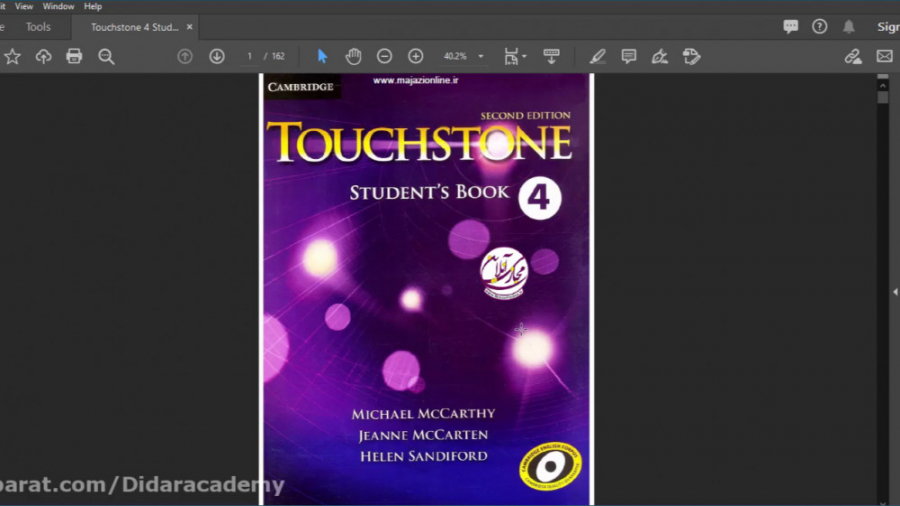
Task: Add a sticky note comment
Action: tap(629, 56)
